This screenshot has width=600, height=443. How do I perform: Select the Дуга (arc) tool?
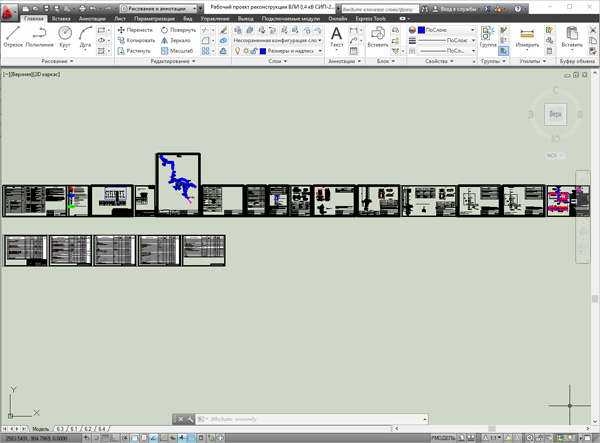click(85, 37)
